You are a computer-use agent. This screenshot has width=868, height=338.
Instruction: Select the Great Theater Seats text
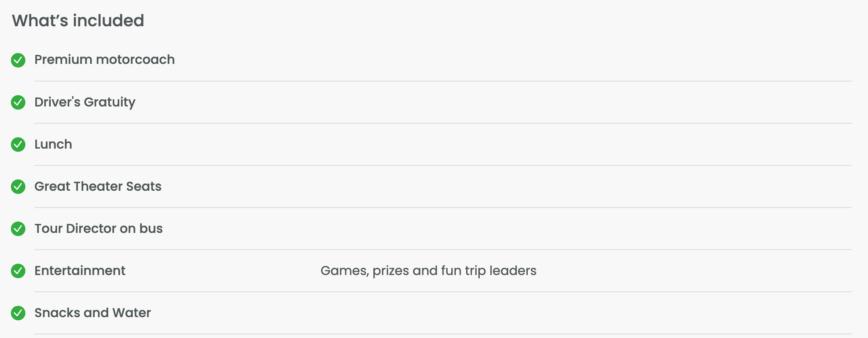tap(98, 187)
